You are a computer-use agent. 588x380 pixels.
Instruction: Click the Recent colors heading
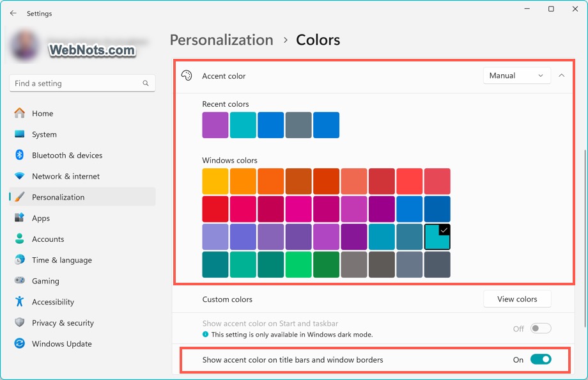[226, 104]
